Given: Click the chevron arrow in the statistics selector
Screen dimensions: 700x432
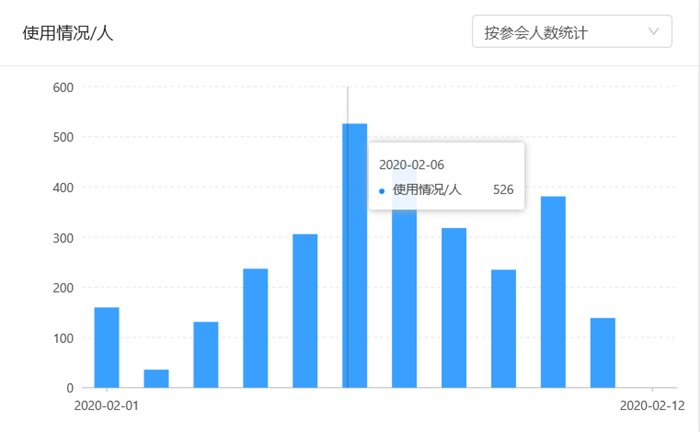Looking at the screenshot, I should 654,32.
